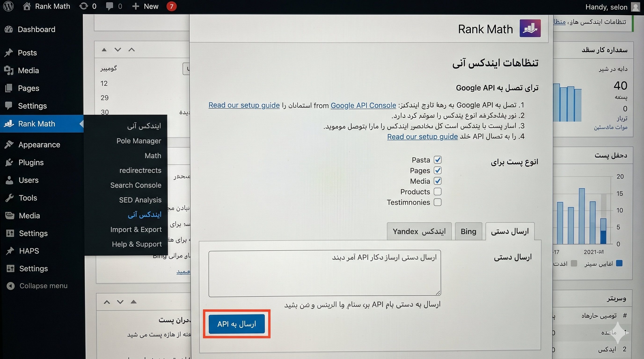Click the user avatar icon
644x359 pixels.
click(x=636, y=7)
